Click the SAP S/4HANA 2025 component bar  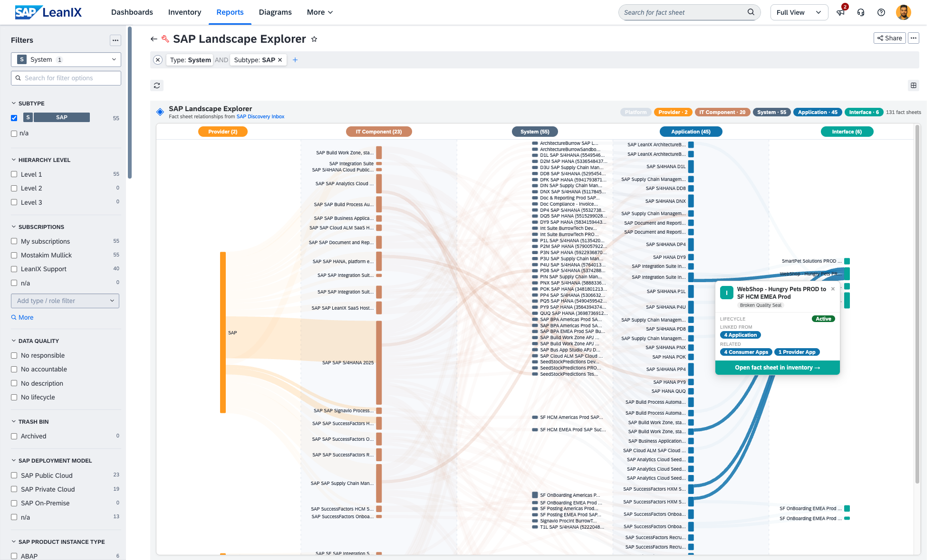coord(379,362)
